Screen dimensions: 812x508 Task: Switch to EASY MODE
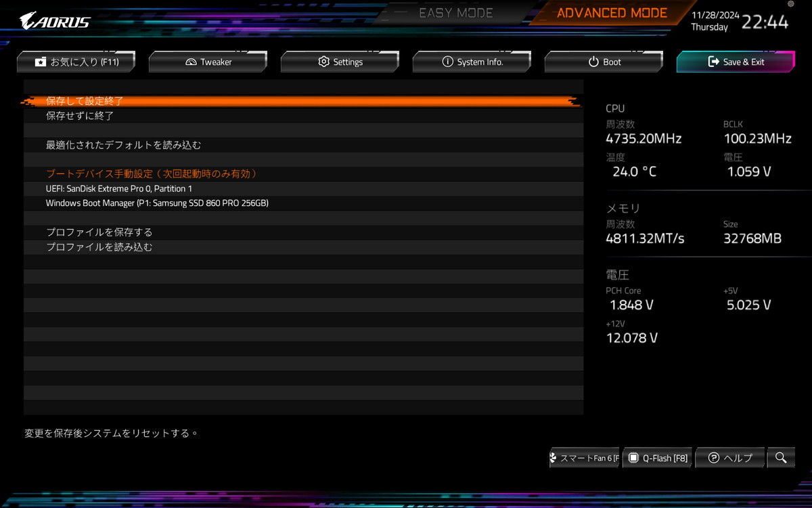coord(456,13)
